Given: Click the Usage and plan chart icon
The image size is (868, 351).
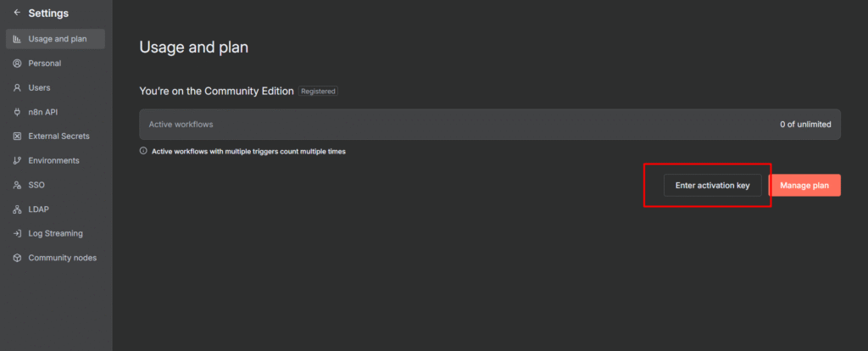Looking at the screenshot, I should (17, 39).
